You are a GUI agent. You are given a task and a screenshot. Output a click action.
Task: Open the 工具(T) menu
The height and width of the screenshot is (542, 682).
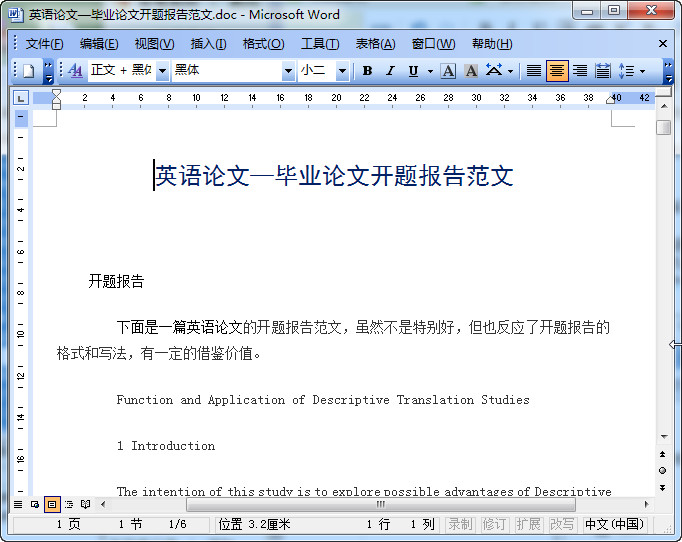320,44
